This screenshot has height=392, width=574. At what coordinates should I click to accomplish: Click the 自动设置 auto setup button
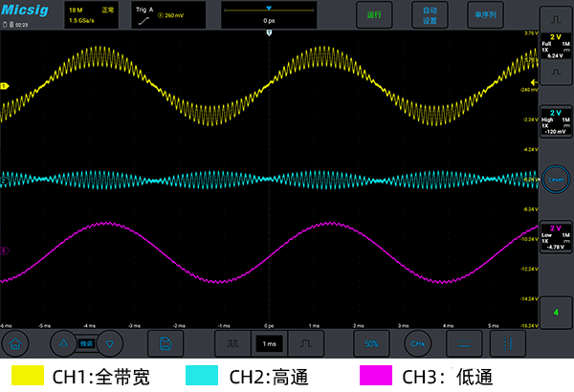click(430, 15)
